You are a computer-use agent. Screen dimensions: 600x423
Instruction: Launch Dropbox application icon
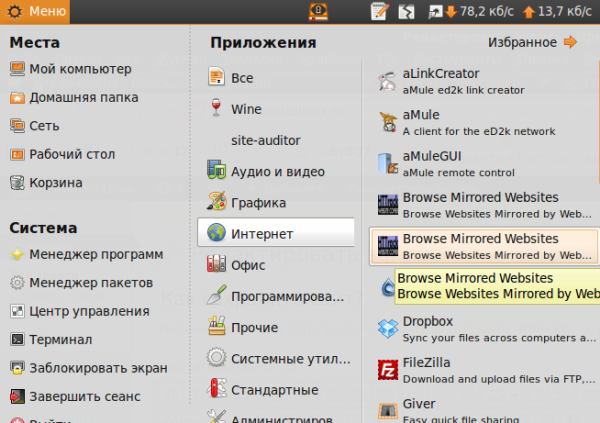(x=388, y=328)
